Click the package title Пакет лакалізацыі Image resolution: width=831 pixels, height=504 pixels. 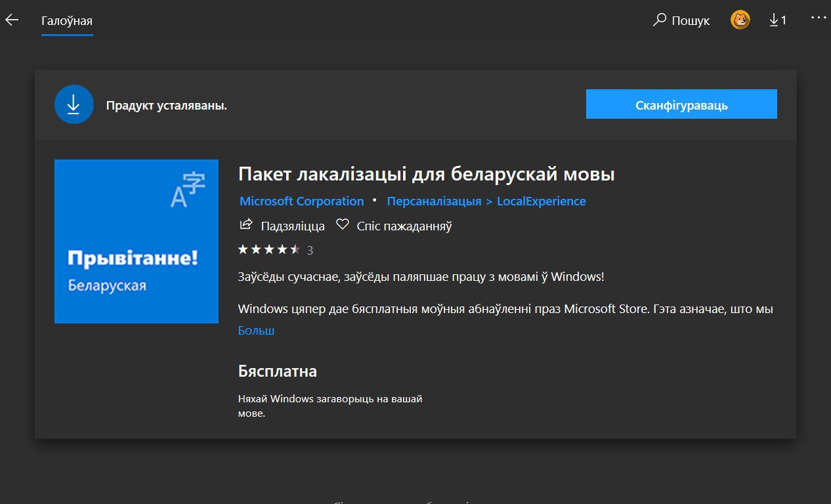[427, 175]
